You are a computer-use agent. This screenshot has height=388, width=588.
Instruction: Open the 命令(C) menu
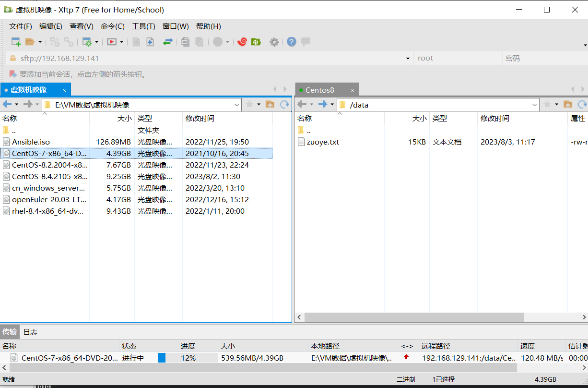point(113,26)
